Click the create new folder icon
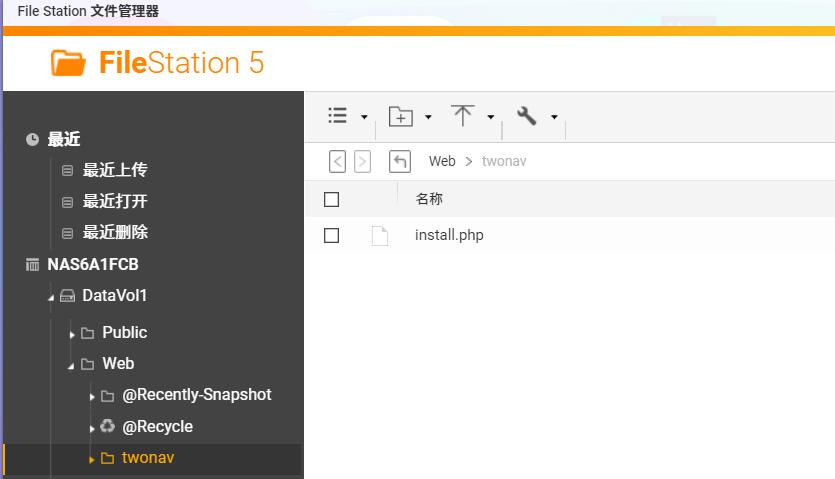 (x=400, y=116)
